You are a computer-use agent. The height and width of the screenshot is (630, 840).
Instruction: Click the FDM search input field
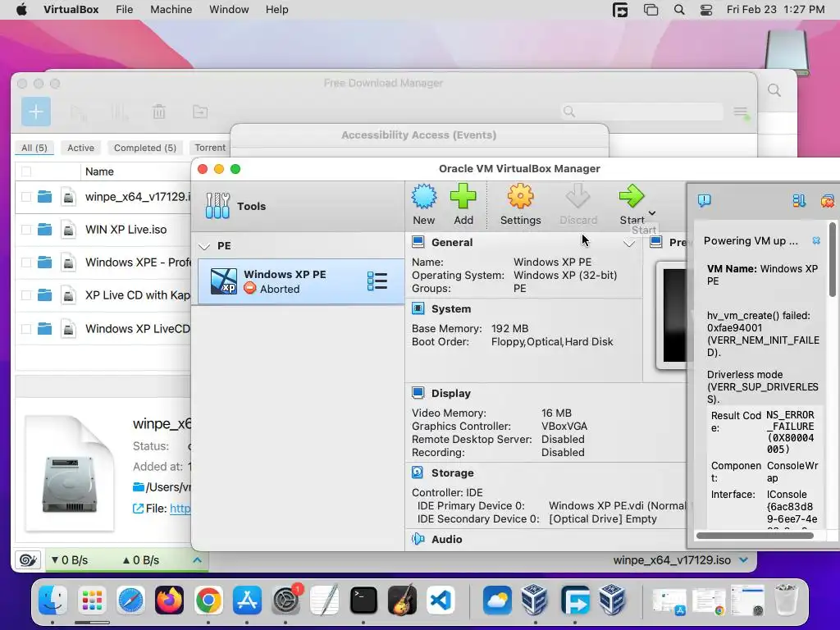tap(641, 112)
